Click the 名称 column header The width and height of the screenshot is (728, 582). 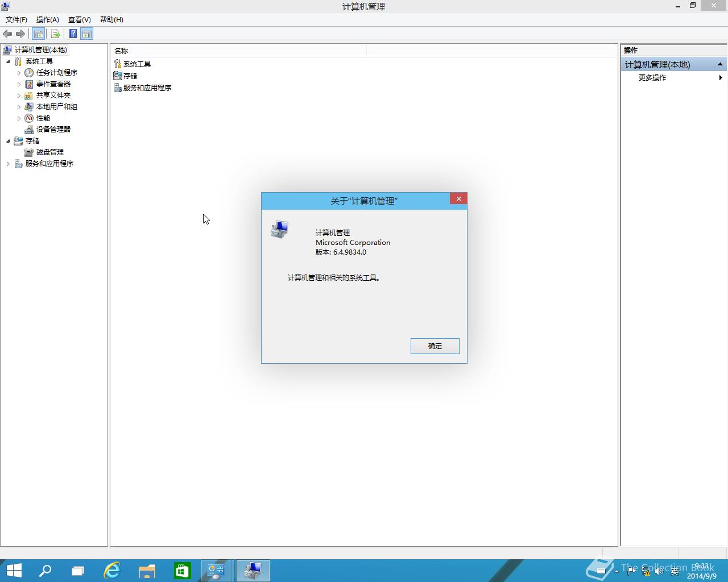239,51
